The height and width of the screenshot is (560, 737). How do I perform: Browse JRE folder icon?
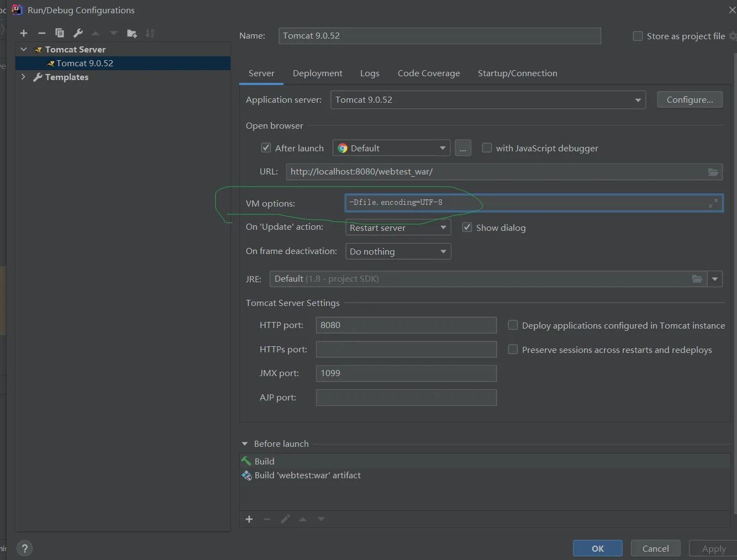click(697, 279)
